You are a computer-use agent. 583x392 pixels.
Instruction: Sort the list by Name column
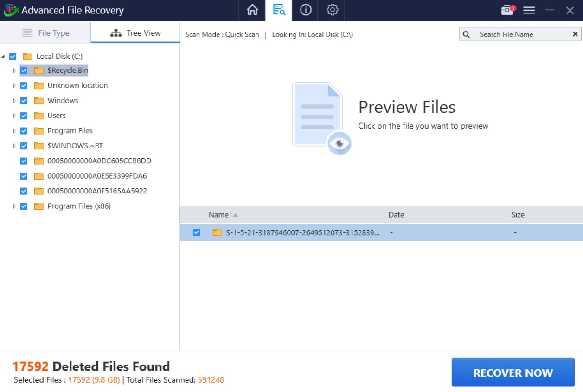(x=218, y=215)
